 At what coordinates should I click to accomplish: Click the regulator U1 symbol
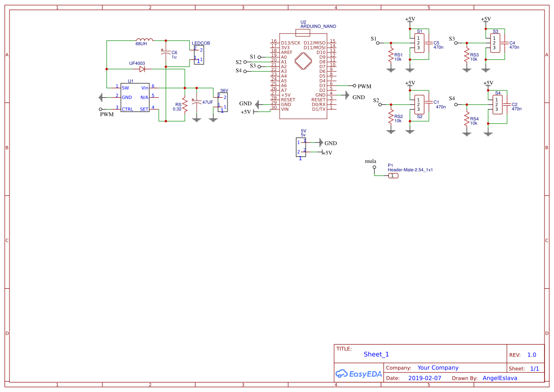(135, 98)
